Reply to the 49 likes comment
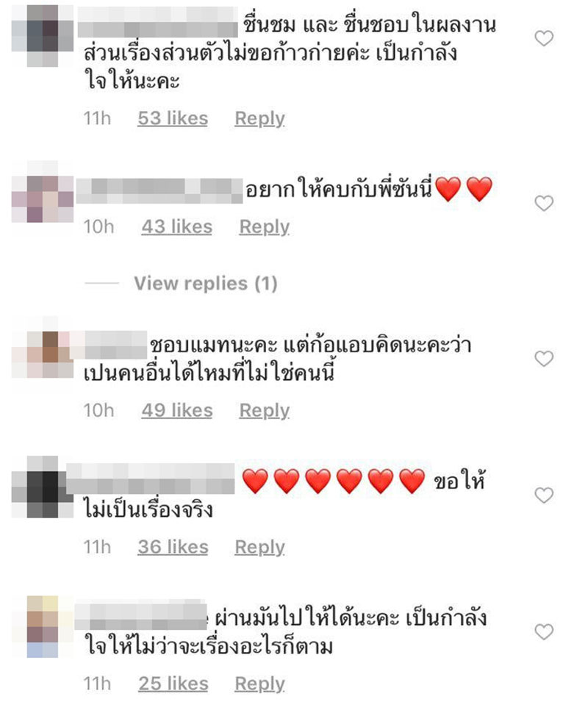Screen dimensions: 588x716 click(265, 411)
